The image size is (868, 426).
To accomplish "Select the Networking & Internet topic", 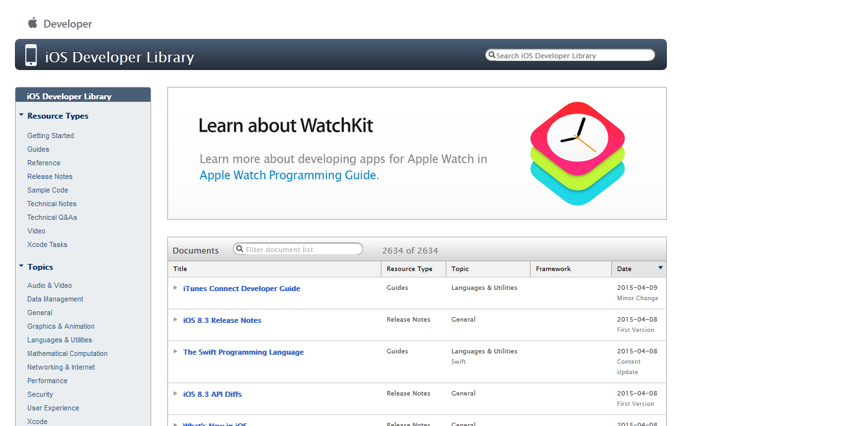I will pyautogui.click(x=61, y=367).
